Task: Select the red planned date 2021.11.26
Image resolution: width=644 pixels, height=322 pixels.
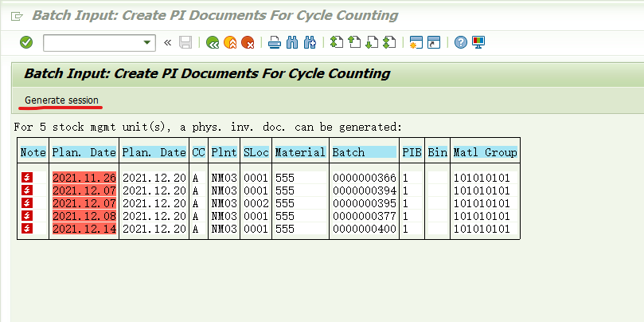Action: click(84, 178)
